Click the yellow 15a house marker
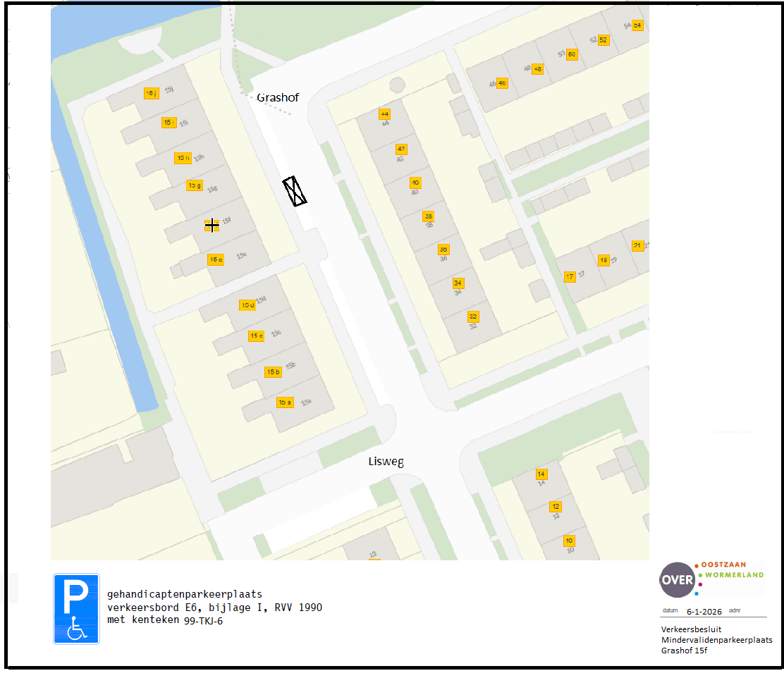Image resolution: width=784 pixels, height=678 pixels. [285, 402]
